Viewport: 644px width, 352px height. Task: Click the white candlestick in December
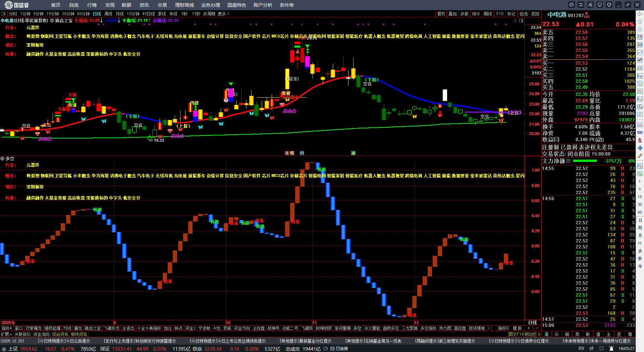coord(445,95)
